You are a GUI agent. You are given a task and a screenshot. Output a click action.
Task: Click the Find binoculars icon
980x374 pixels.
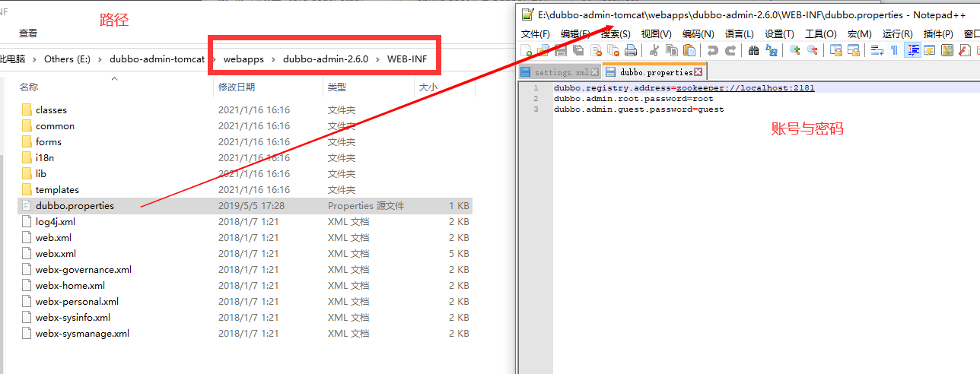pos(753,51)
